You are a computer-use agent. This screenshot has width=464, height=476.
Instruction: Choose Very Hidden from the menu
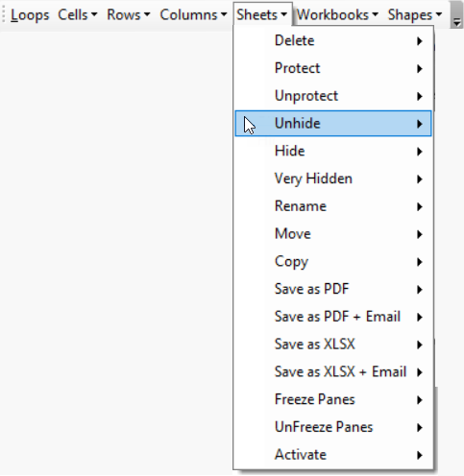click(x=333, y=178)
